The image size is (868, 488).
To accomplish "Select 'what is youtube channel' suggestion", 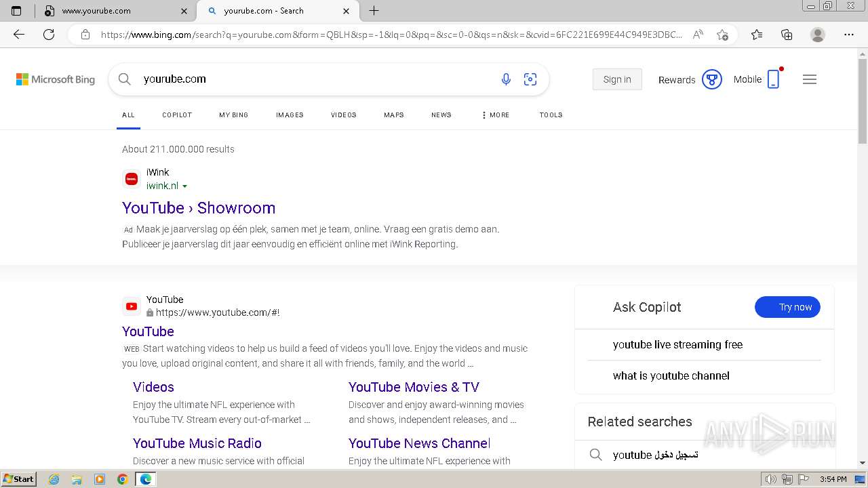I will [671, 375].
